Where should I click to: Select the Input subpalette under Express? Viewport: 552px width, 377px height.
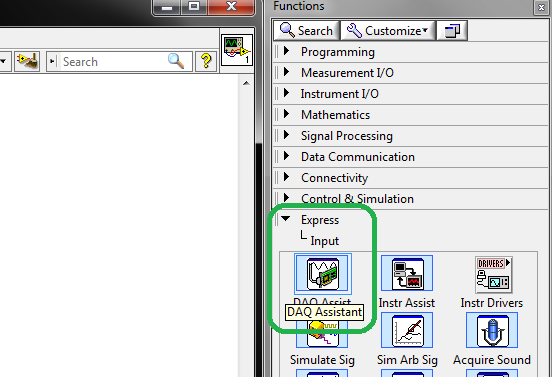[x=324, y=241]
